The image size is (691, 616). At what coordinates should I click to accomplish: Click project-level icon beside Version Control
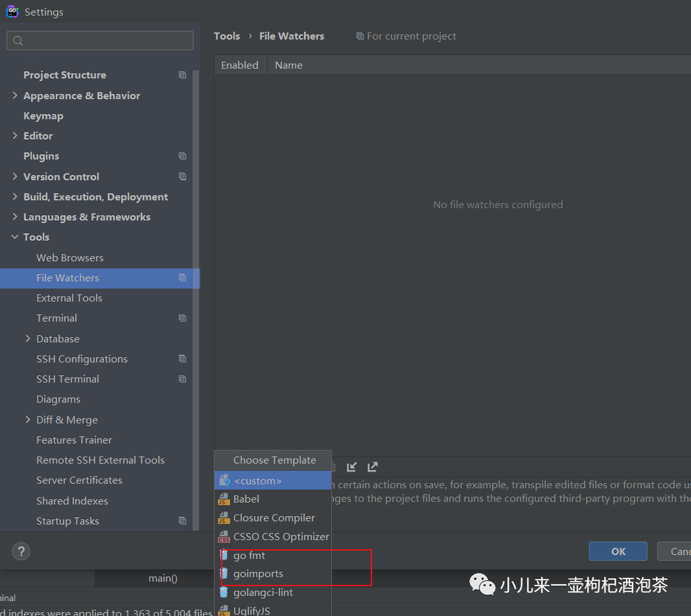(x=182, y=176)
